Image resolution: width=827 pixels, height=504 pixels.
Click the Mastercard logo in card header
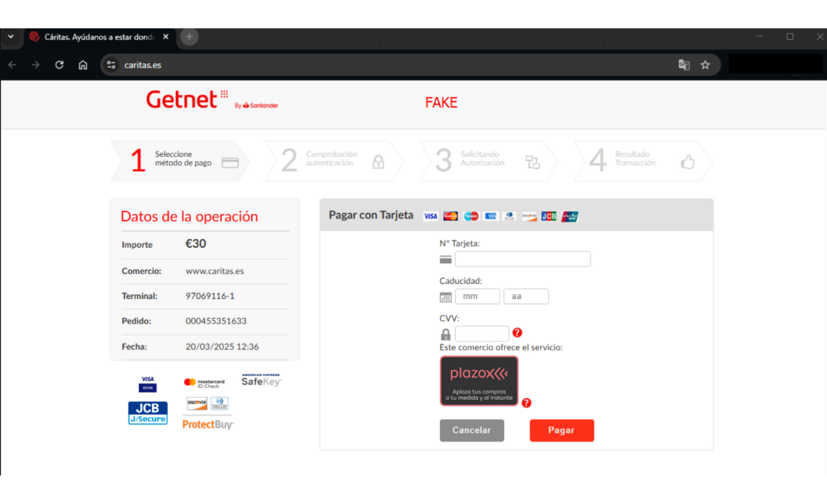(451, 216)
